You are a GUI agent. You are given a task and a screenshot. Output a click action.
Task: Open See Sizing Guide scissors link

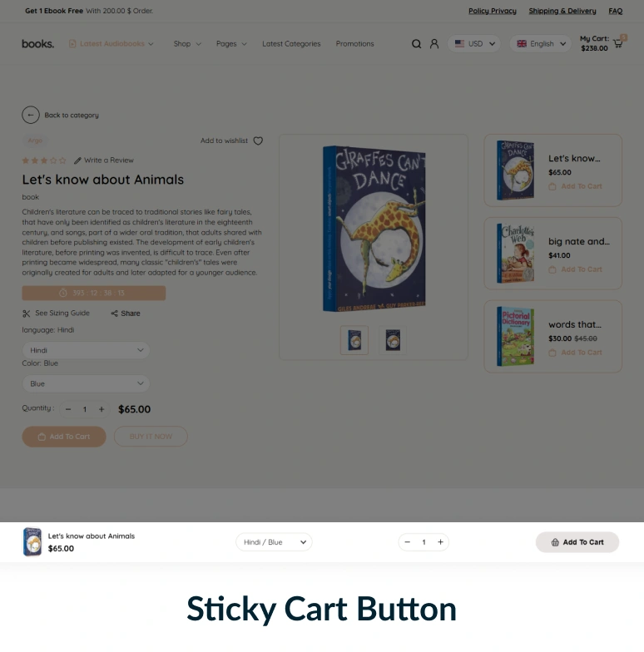pyautogui.click(x=27, y=314)
